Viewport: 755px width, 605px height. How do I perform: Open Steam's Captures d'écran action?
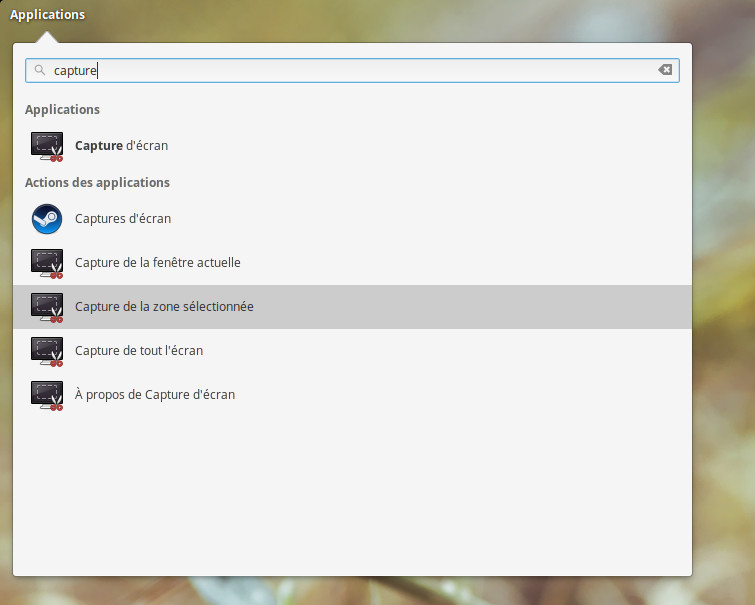tap(123, 219)
